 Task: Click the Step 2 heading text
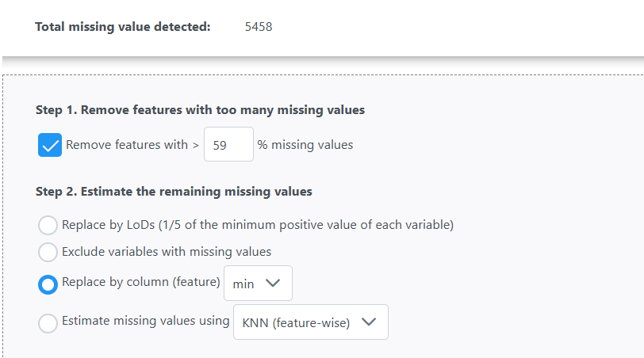tap(174, 192)
